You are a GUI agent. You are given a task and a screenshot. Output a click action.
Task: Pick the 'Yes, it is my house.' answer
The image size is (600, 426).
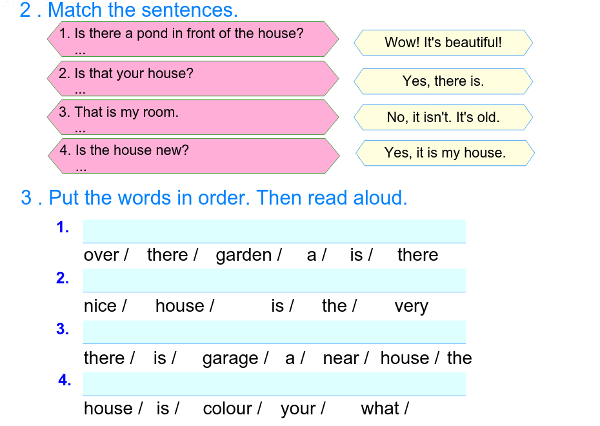point(445,153)
